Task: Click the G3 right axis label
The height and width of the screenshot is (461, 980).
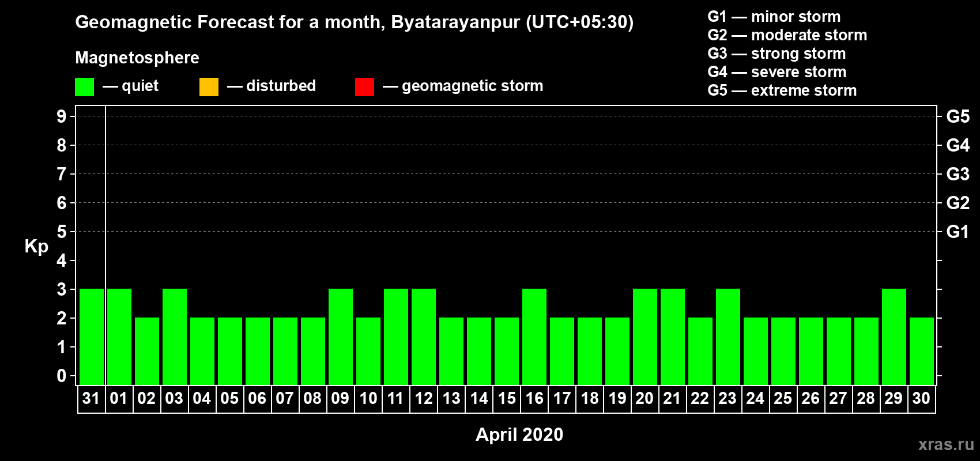Action: tap(958, 174)
